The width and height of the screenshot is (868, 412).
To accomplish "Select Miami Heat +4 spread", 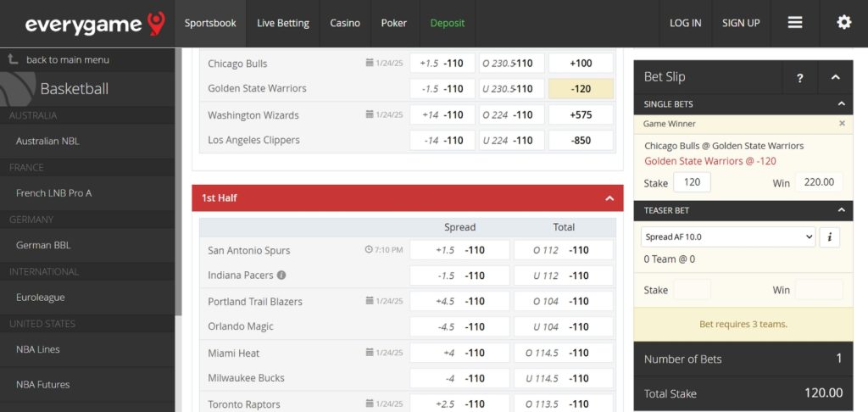I will 459,353.
